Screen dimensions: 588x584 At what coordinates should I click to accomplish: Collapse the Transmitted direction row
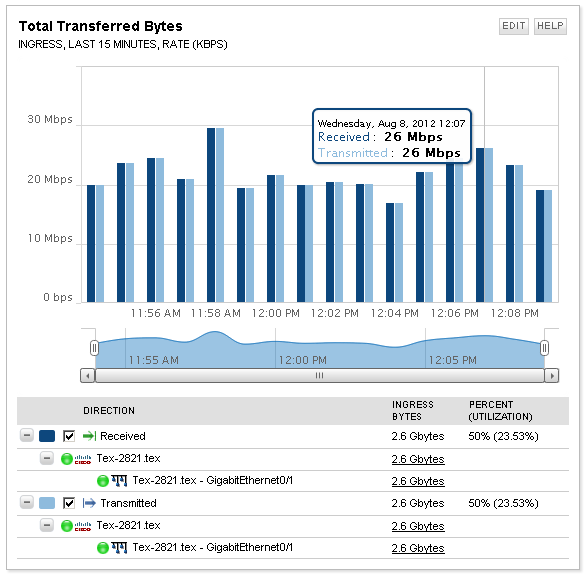tap(27, 503)
